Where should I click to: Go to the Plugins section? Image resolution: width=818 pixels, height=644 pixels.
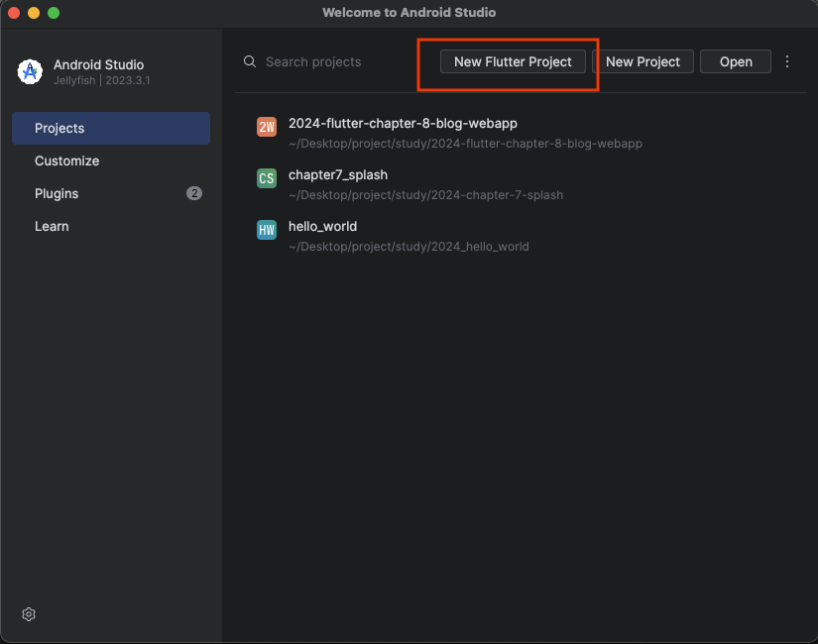pyautogui.click(x=111, y=193)
